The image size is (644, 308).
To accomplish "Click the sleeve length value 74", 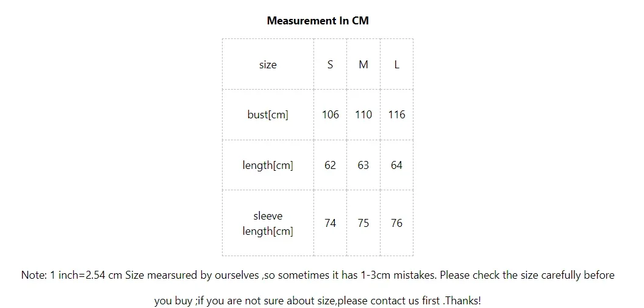I will (330, 223).
